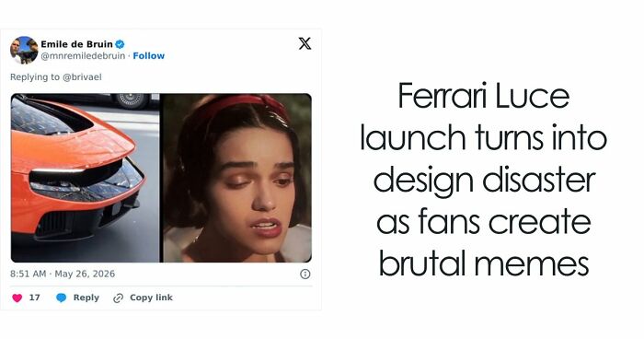Like the tweet with the pink heart icon
Screen dimensions: 644x339
tap(17, 298)
